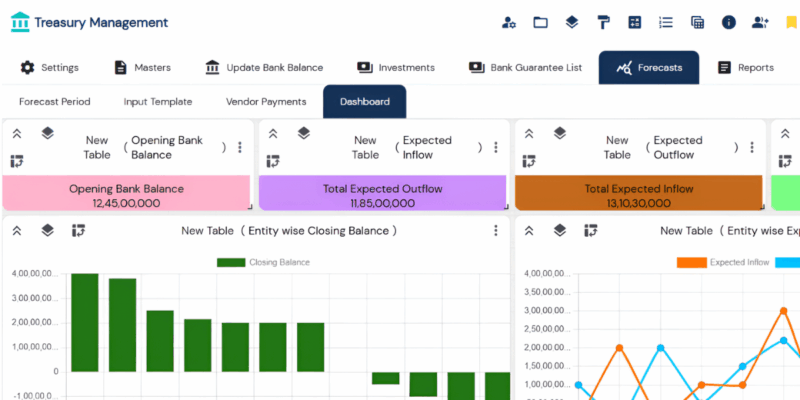800x400 pixels.
Task: Collapse the Opening Bank Balance card
Action: coord(17,133)
